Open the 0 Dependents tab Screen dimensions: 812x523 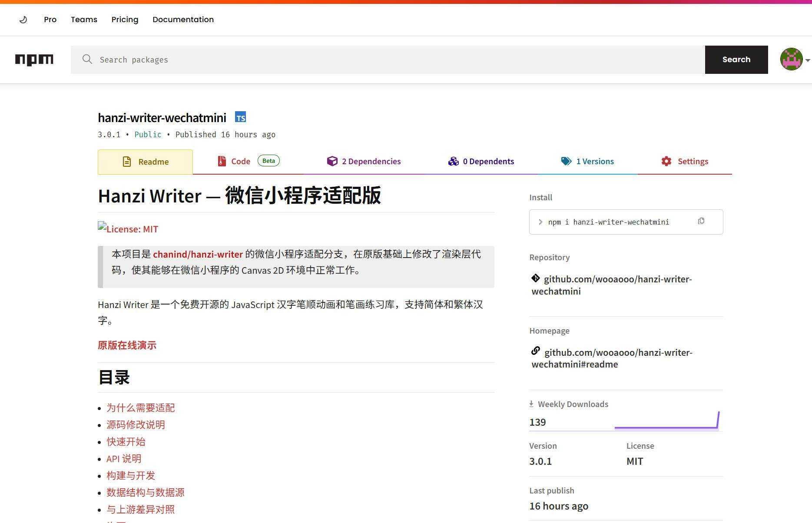pos(481,161)
